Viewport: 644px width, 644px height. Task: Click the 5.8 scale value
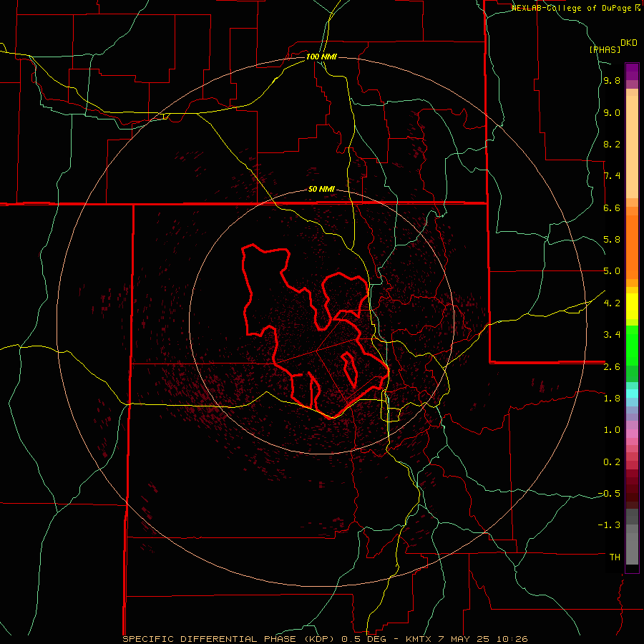click(x=612, y=240)
